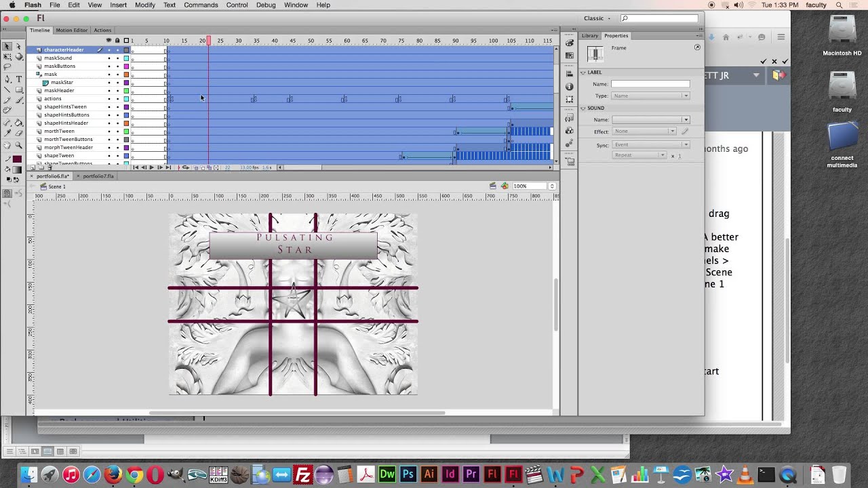
Task: Switch to the portfolio7.fla document tab
Action: [98, 176]
